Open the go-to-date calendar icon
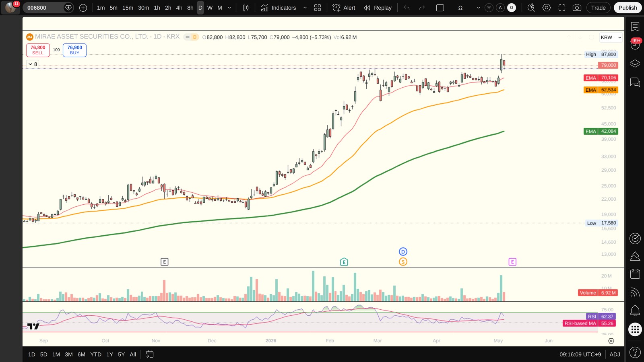 pyautogui.click(x=149, y=354)
